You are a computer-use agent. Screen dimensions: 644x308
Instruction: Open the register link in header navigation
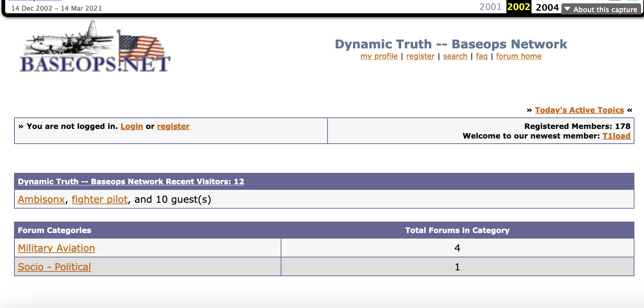420,56
